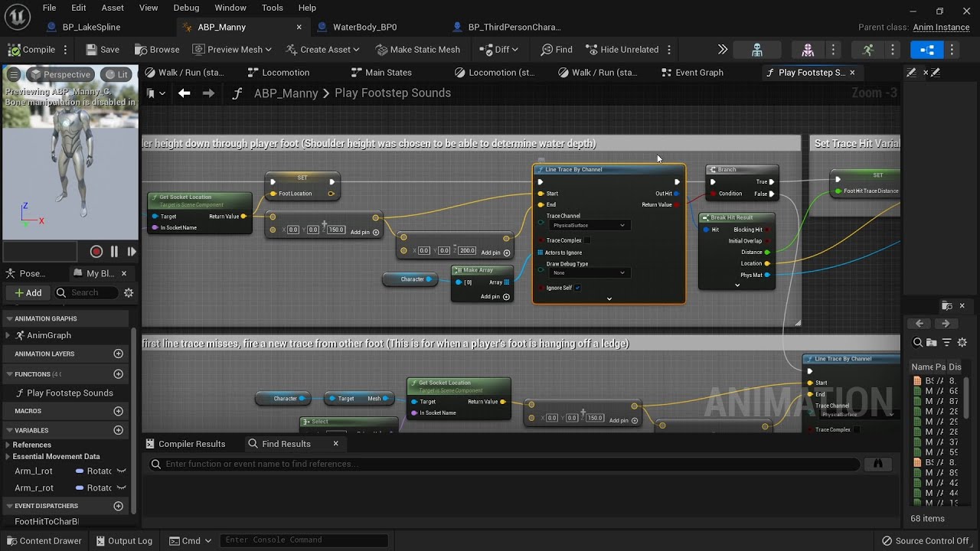Click the binoculars find-in-all-blueprints button
The height and width of the screenshot is (551, 980).
(x=878, y=464)
